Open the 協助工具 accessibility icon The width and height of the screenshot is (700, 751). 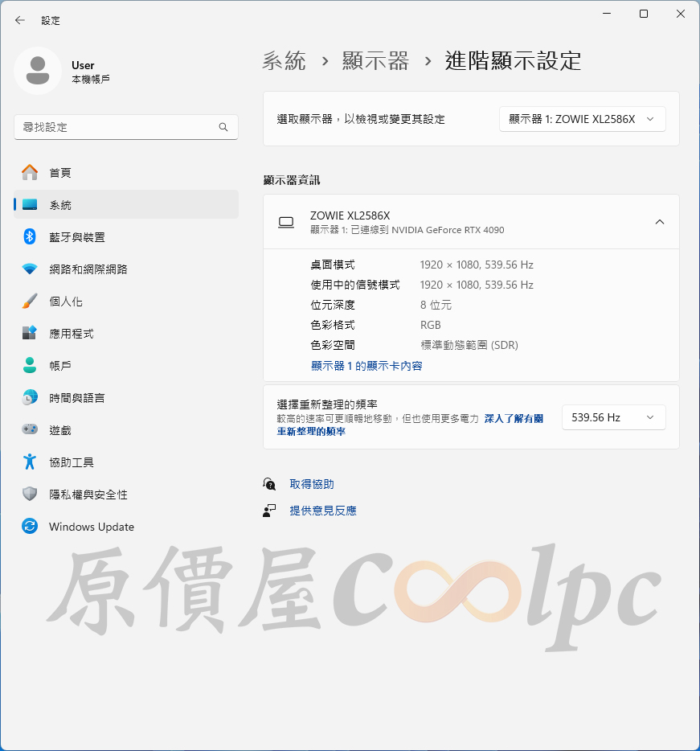(x=30, y=462)
